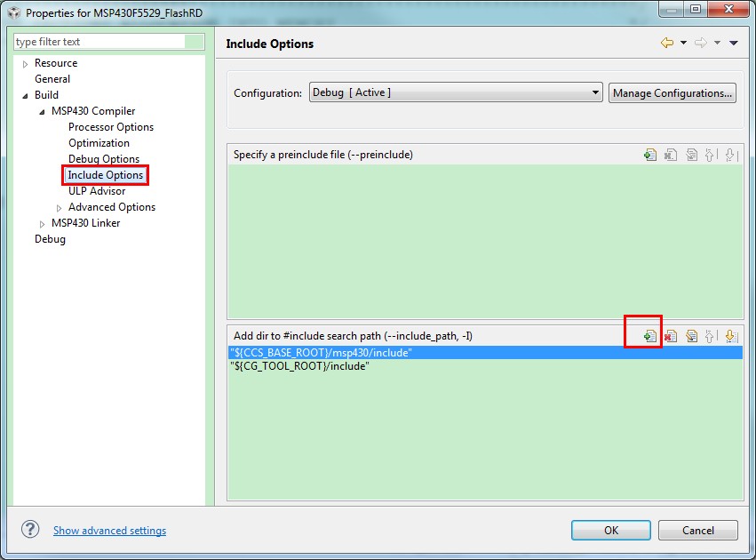
Task: Open the Configuration dropdown
Action: click(x=456, y=92)
